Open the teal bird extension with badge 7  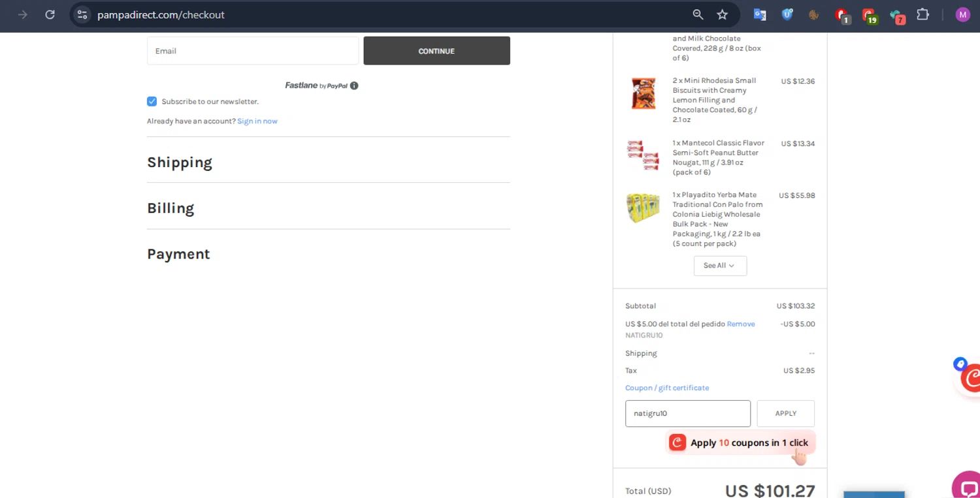coord(896,16)
